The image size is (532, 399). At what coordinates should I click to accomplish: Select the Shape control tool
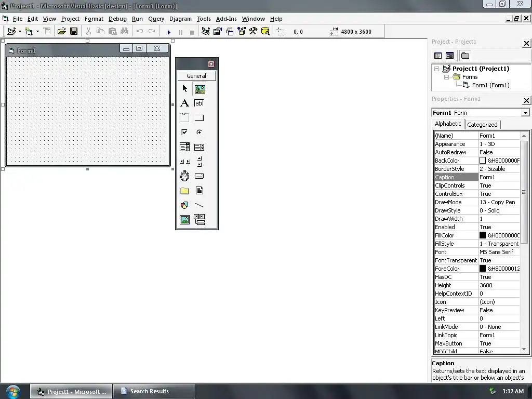pyautogui.click(x=184, y=205)
